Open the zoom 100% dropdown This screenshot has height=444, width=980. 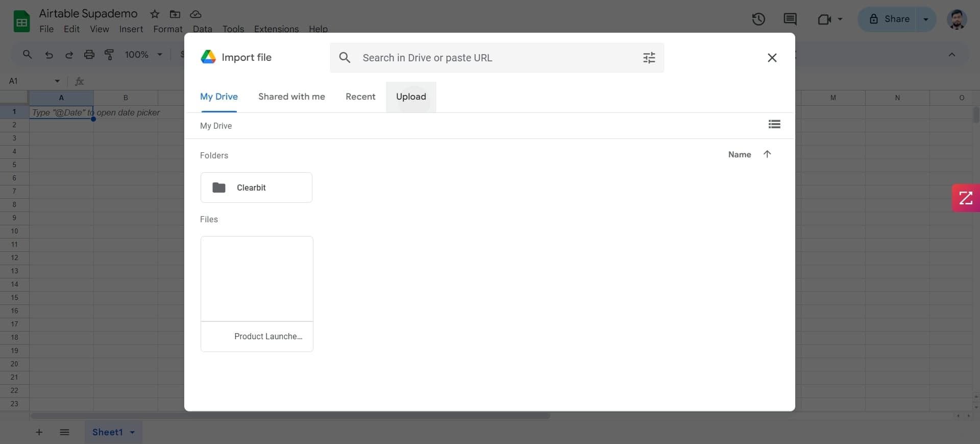coord(144,54)
